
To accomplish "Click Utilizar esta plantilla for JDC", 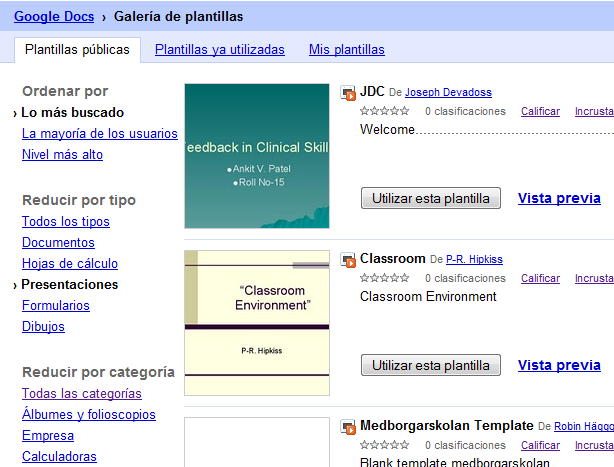I will click(x=431, y=198).
